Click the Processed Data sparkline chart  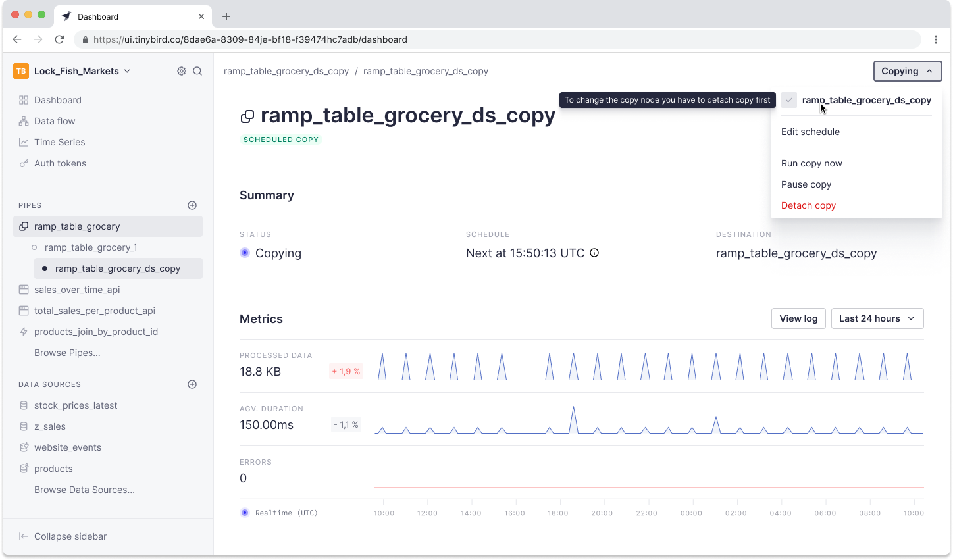648,367
